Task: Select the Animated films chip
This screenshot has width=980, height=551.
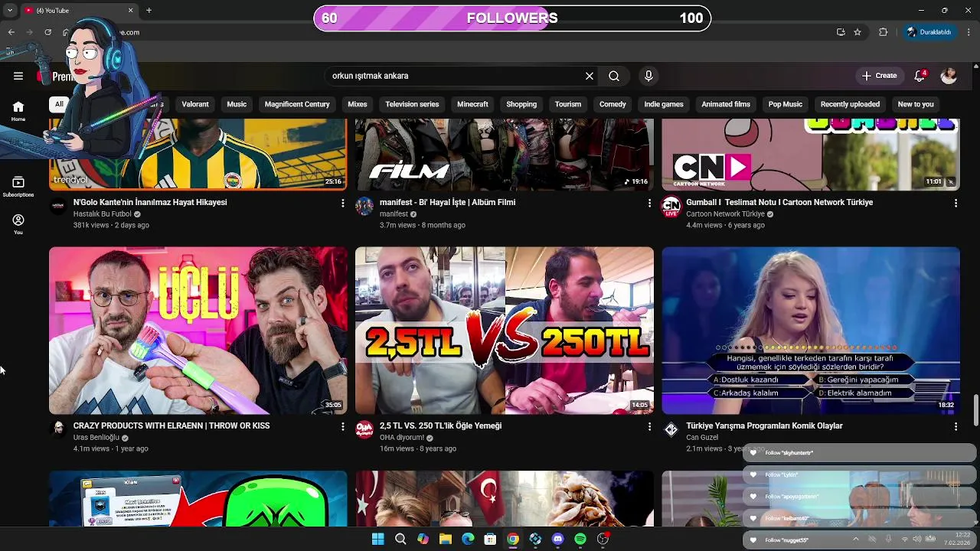Action: 726,104
